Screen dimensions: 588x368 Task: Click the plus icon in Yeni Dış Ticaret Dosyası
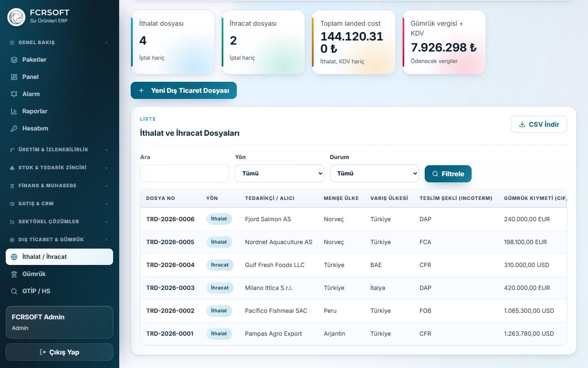(141, 90)
